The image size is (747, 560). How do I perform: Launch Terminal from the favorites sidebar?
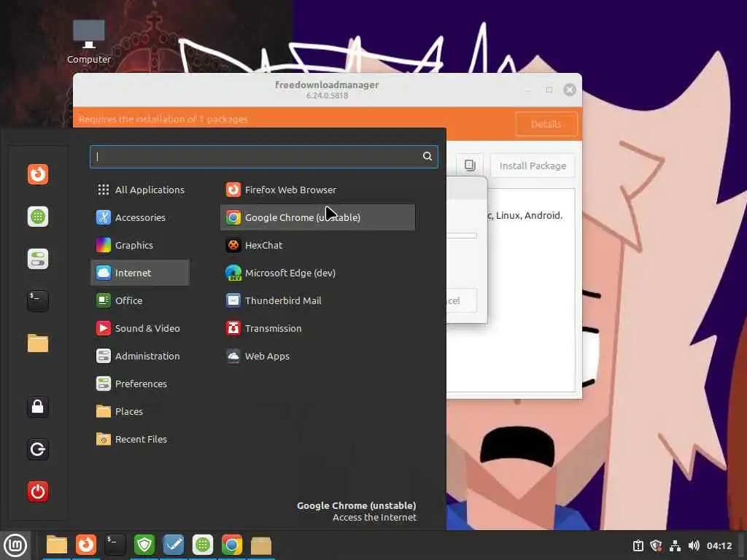pos(38,301)
